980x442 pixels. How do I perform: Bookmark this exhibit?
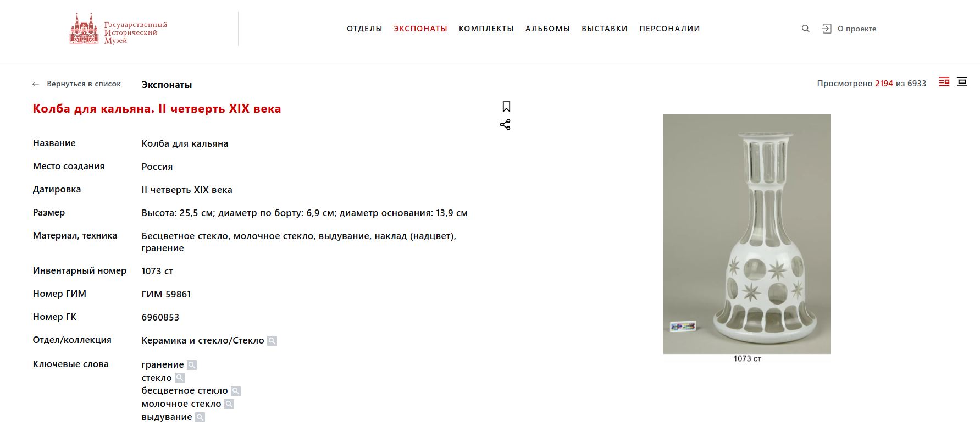pyautogui.click(x=506, y=107)
